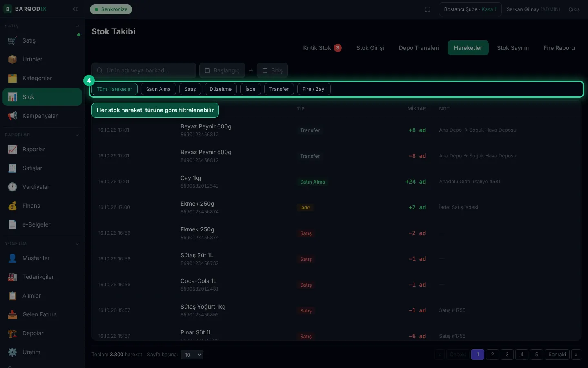588x368 pixels.
Task: Toggle fullscreen mode icon in header
Action: click(428, 9)
